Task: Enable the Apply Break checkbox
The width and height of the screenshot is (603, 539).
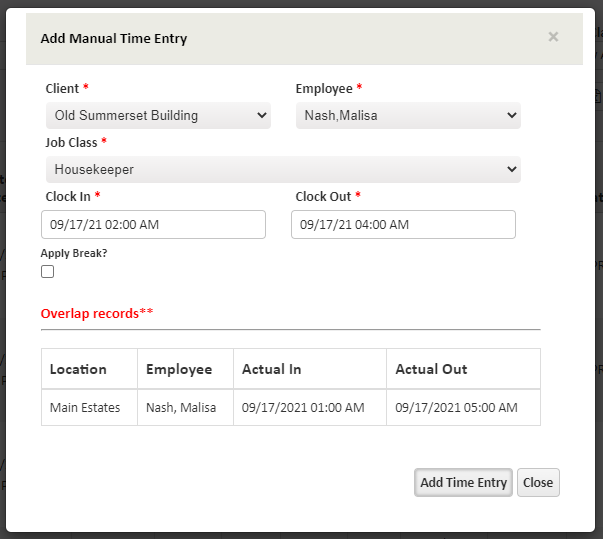Action: 47,272
